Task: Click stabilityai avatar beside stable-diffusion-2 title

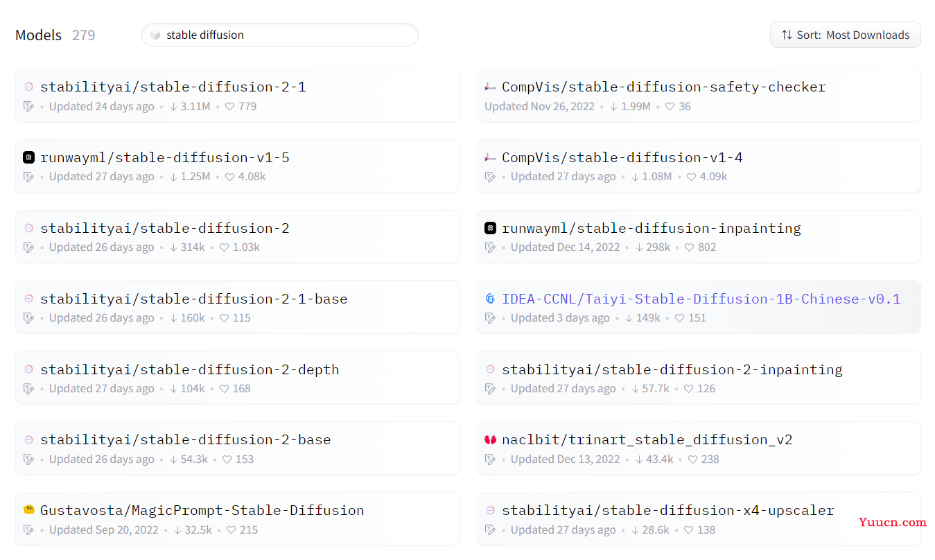Action: pyautogui.click(x=28, y=228)
